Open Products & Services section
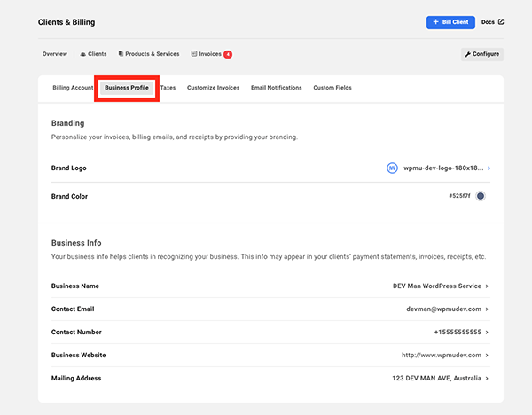The width and height of the screenshot is (532, 415). (x=149, y=54)
